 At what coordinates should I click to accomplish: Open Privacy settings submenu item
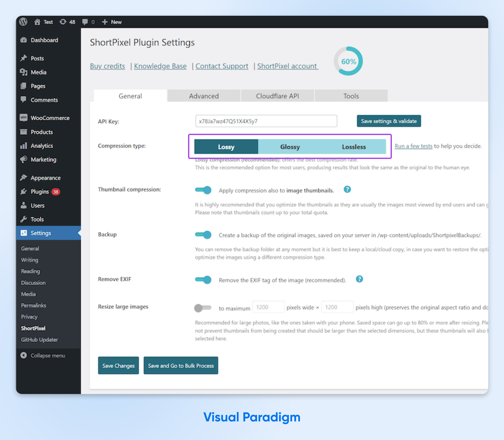tap(29, 317)
